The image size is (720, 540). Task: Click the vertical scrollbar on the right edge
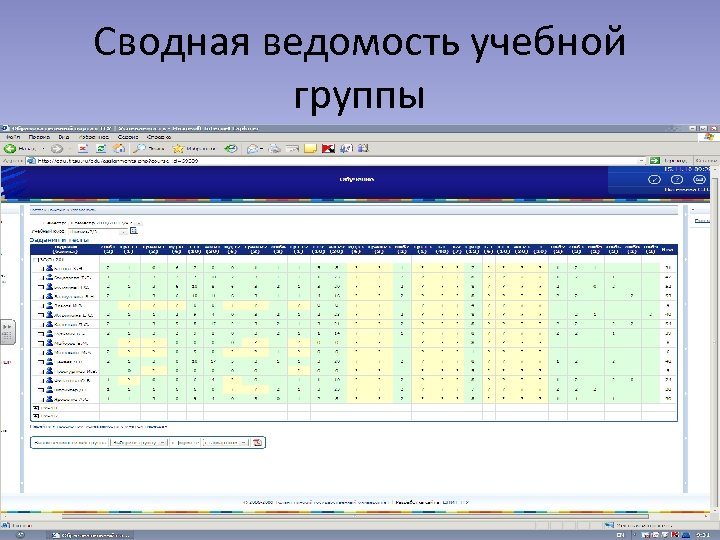pos(715,342)
